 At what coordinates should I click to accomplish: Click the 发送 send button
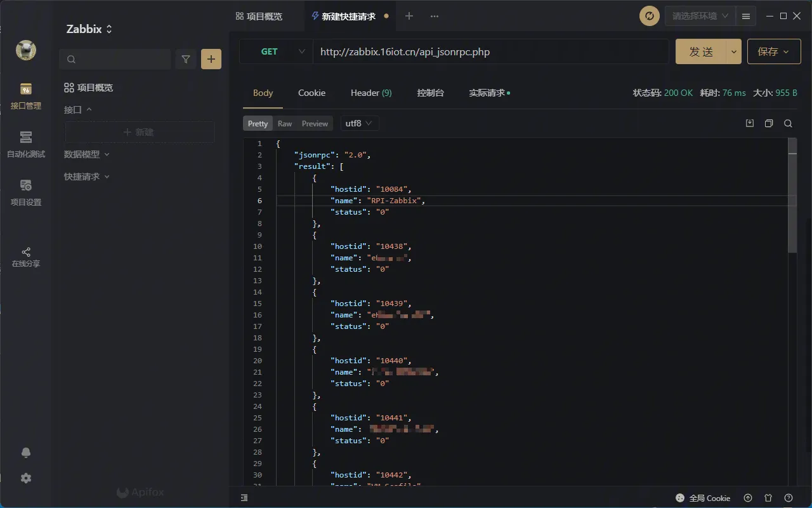701,51
